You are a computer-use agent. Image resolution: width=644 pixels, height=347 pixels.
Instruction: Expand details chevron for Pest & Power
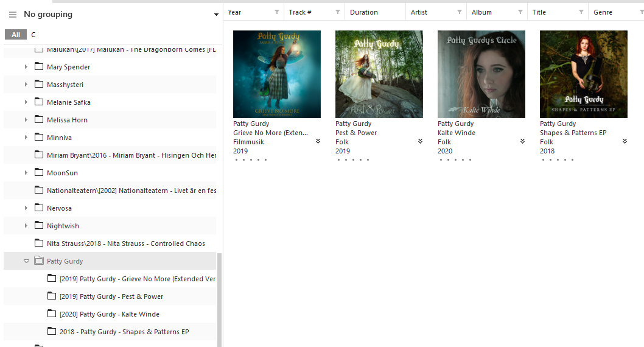tap(420, 141)
